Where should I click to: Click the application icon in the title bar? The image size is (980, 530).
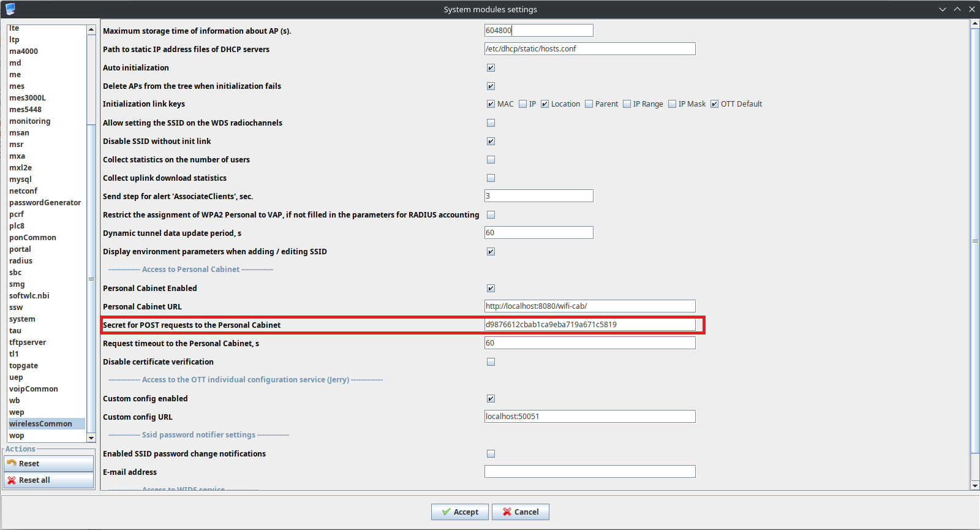pyautogui.click(x=10, y=9)
